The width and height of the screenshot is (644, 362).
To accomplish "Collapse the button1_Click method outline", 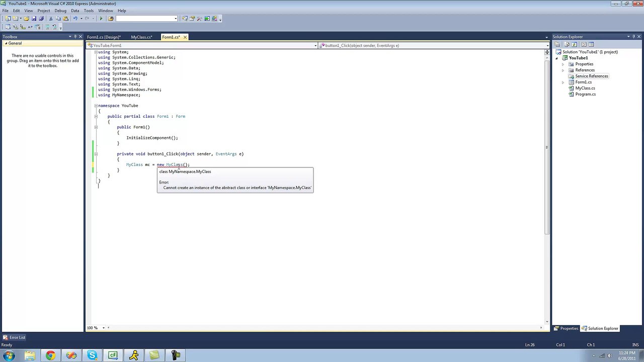I will pos(96,154).
